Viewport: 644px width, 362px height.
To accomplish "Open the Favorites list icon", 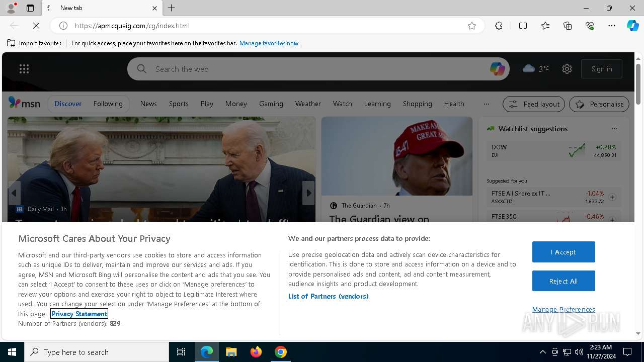I will click(545, 26).
